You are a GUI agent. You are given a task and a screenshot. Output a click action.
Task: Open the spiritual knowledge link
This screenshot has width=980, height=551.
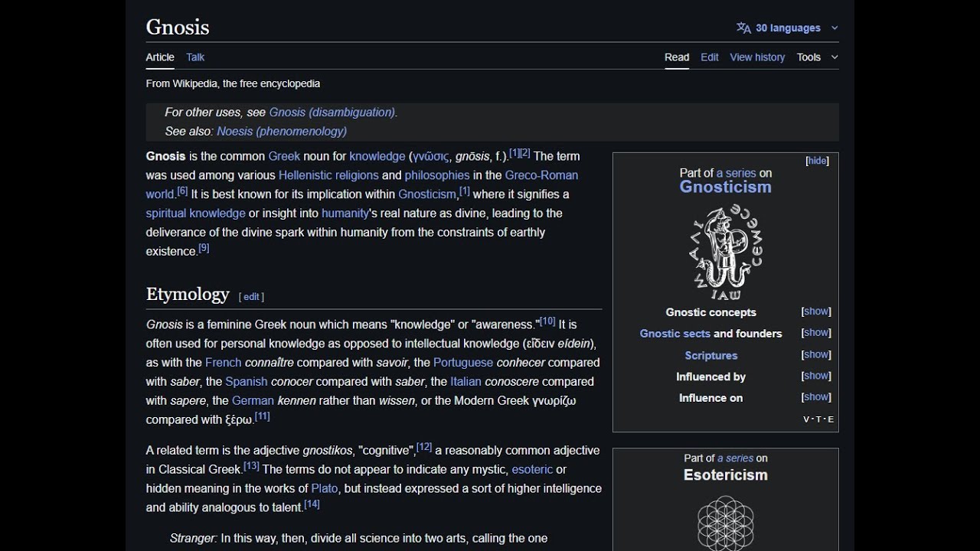click(x=196, y=214)
